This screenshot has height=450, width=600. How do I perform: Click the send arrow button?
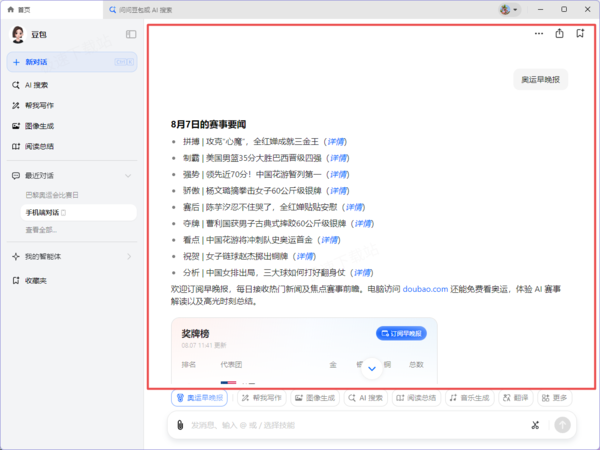(562, 425)
